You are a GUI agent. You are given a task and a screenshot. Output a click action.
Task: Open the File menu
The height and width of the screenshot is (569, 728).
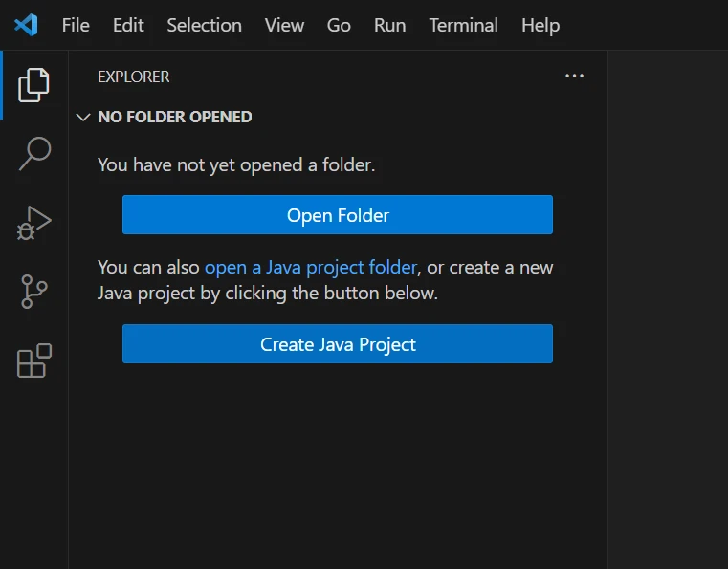point(76,25)
